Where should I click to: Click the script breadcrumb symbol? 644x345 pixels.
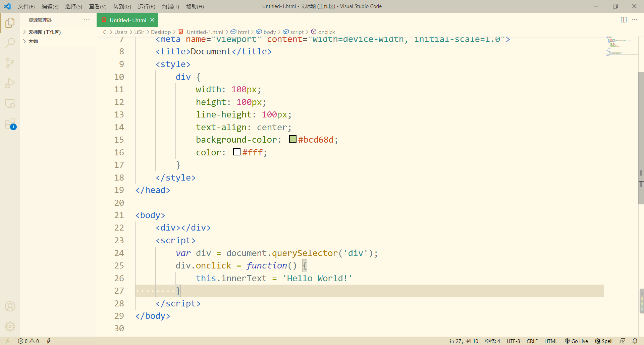[x=293, y=32]
